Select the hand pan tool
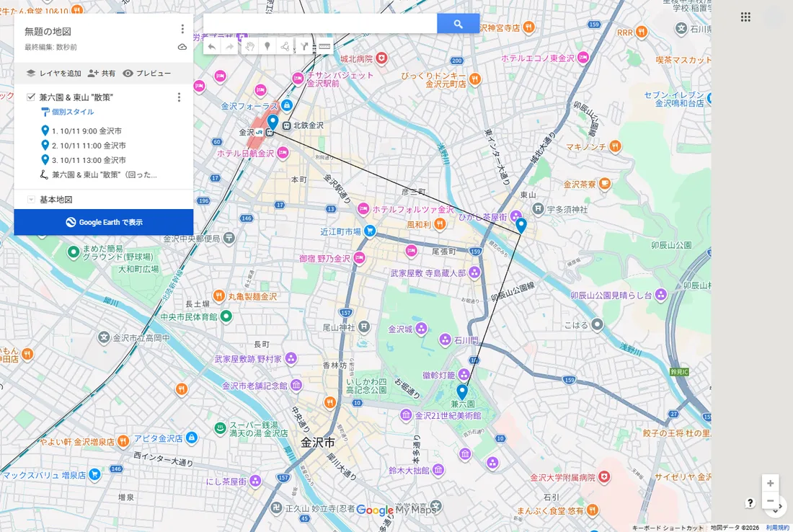The image size is (793, 532). point(249,47)
